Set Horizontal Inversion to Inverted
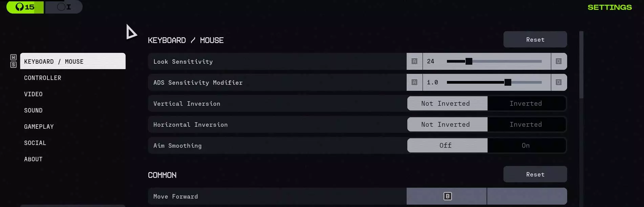This screenshot has height=207, width=644. pyautogui.click(x=526, y=125)
